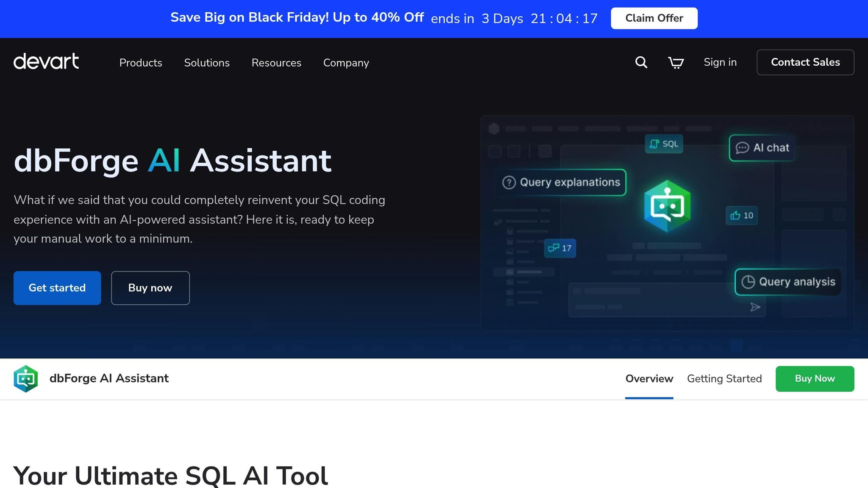This screenshot has width=868, height=488.
Task: Click the Sign in link
Action: (720, 62)
